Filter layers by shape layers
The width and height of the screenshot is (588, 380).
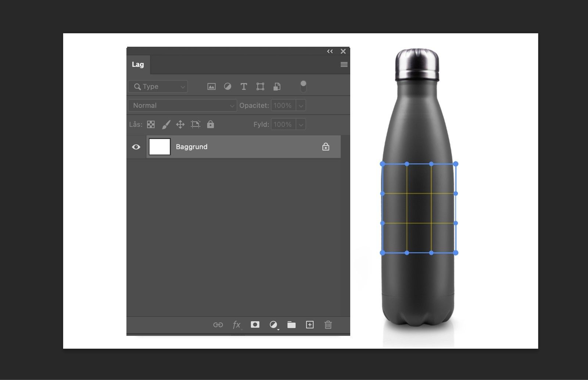pos(260,86)
